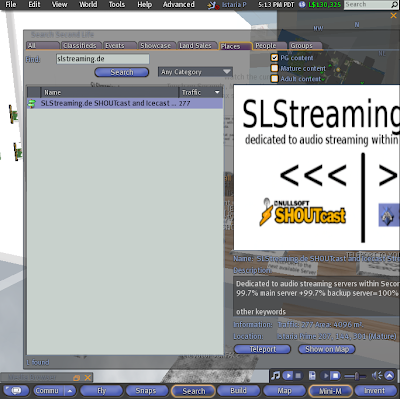Open the Tools menu
The image size is (400, 399).
pyautogui.click(x=117, y=4)
